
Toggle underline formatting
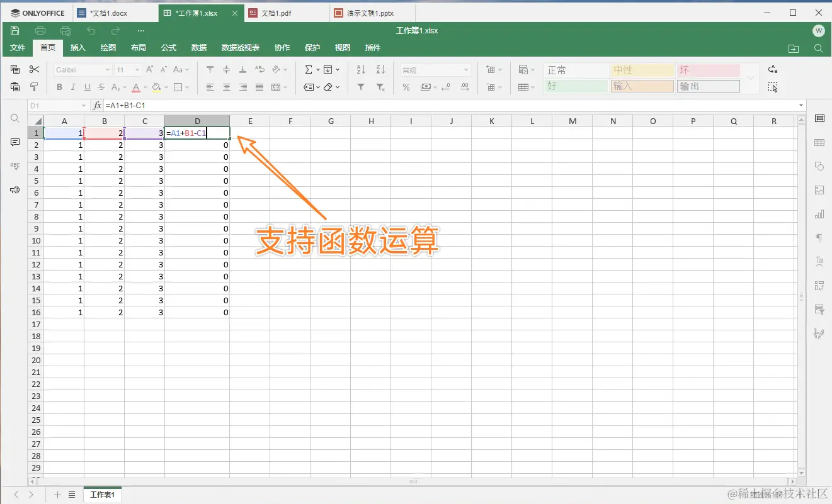click(88, 87)
